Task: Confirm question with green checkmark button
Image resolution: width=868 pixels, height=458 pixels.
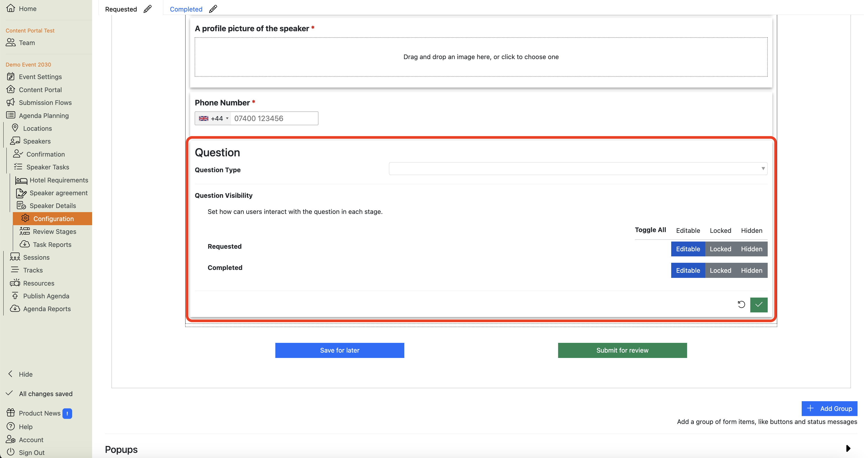Action: click(758, 305)
